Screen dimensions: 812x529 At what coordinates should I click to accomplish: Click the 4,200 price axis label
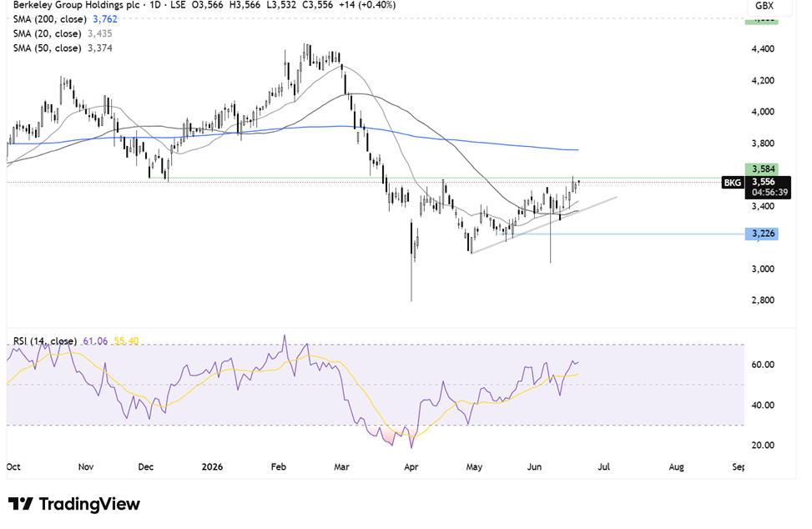click(764, 81)
